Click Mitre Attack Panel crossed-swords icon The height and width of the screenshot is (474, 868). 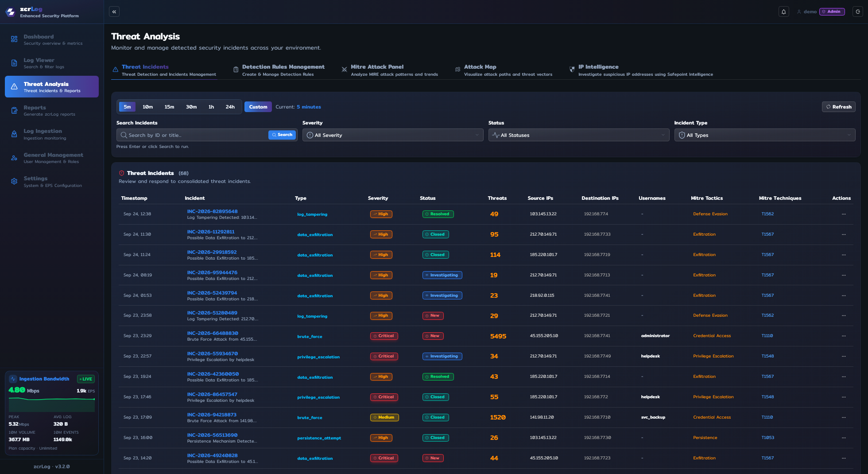[x=344, y=70]
